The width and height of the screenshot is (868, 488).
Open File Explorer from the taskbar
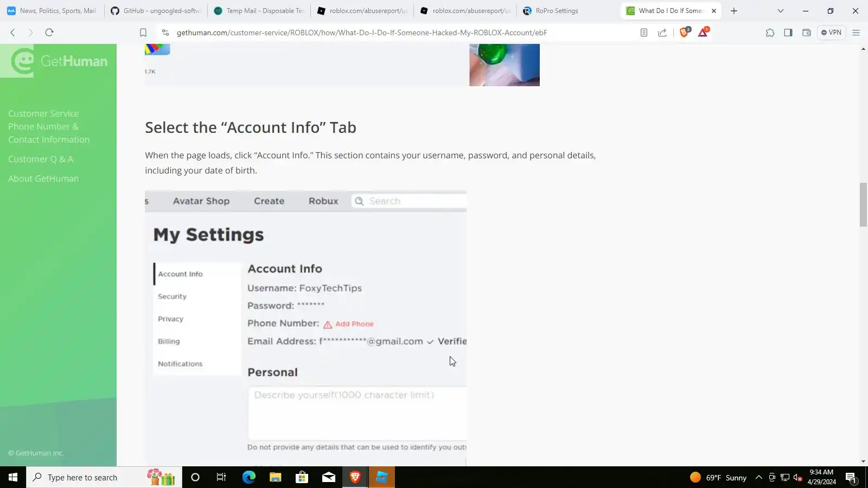click(x=275, y=477)
